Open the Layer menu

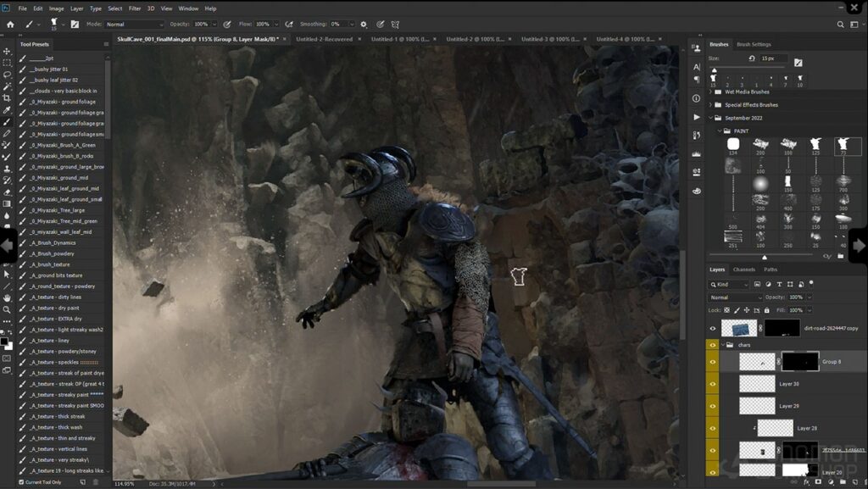pyautogui.click(x=76, y=8)
